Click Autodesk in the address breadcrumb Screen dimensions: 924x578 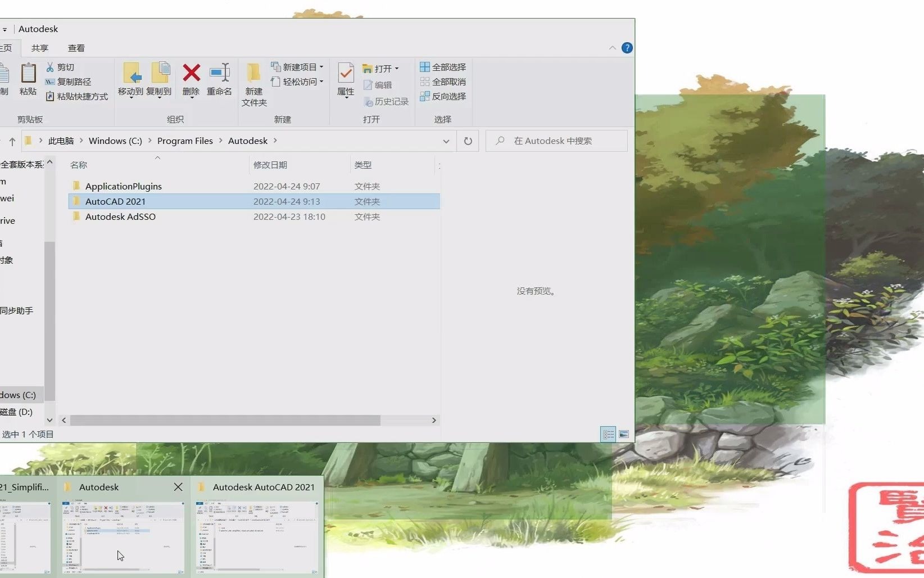248,141
